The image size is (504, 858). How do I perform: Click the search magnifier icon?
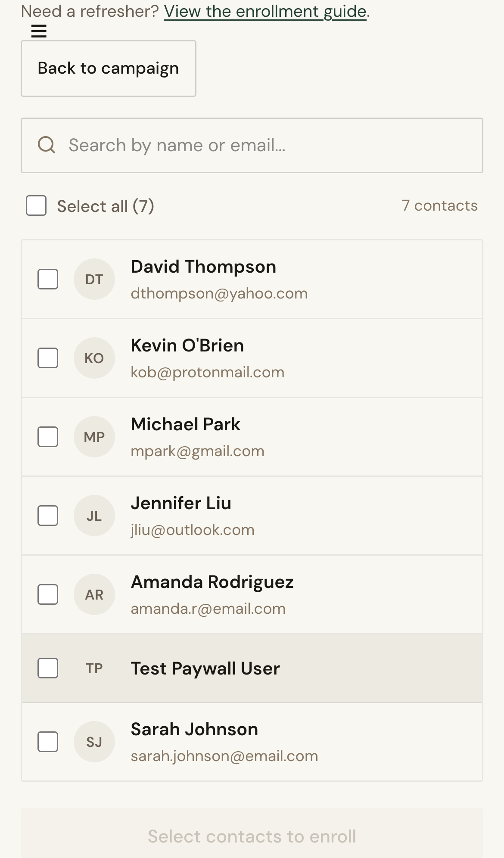click(x=47, y=145)
